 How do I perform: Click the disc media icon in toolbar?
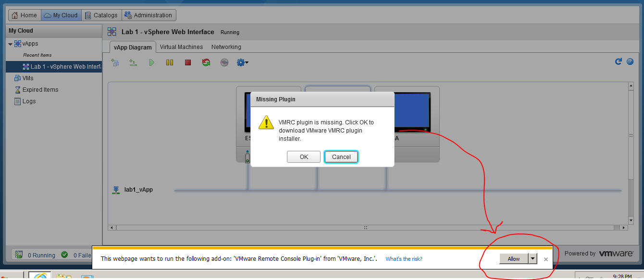[224, 62]
